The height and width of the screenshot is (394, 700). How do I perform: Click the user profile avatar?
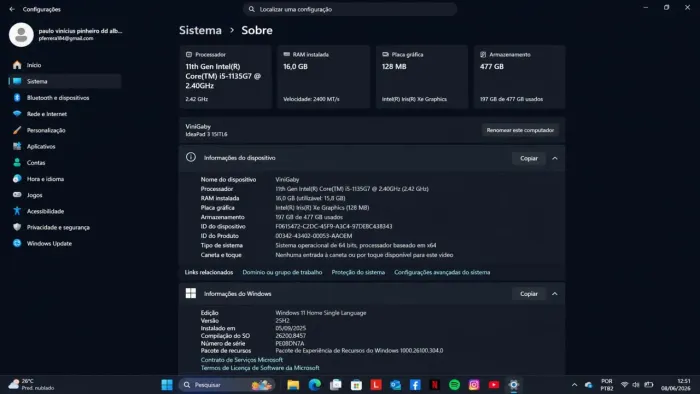tap(21, 34)
